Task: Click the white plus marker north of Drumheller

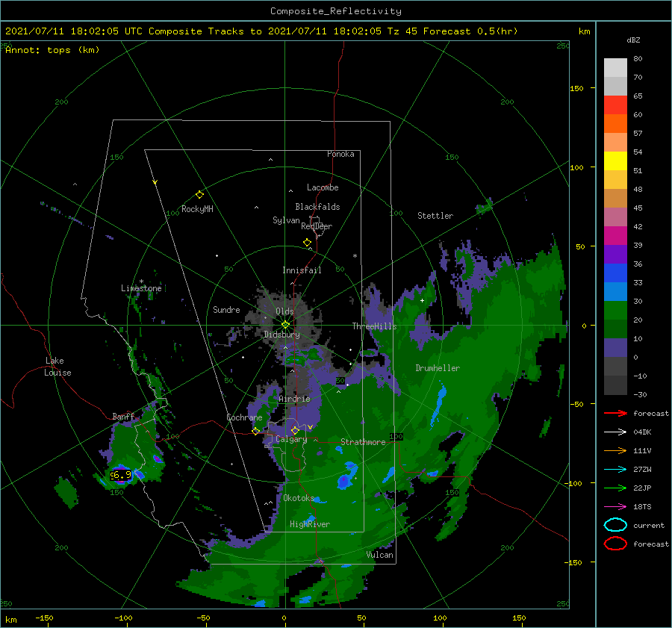Action: (422, 300)
